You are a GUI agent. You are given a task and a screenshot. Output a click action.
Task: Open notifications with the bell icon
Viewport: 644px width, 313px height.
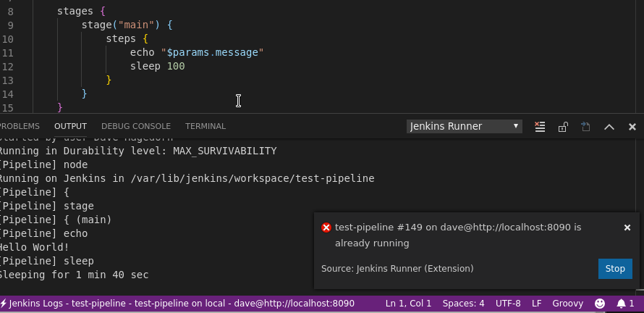(x=625, y=304)
